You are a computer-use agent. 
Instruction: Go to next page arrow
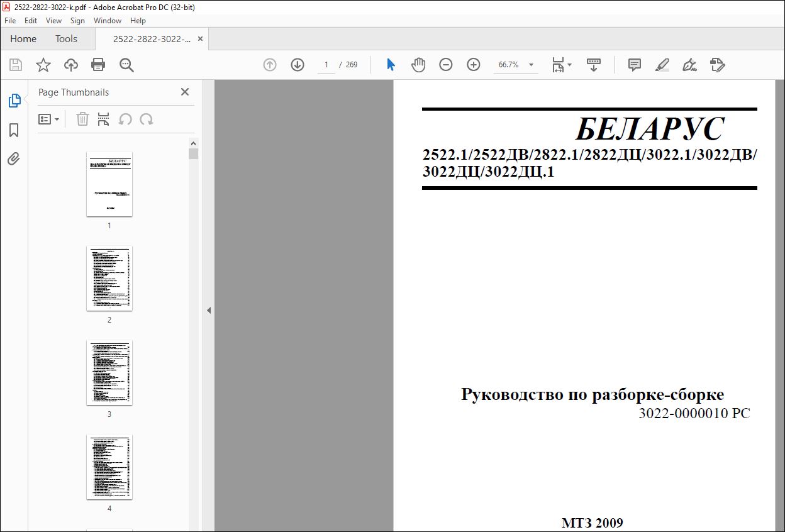298,65
